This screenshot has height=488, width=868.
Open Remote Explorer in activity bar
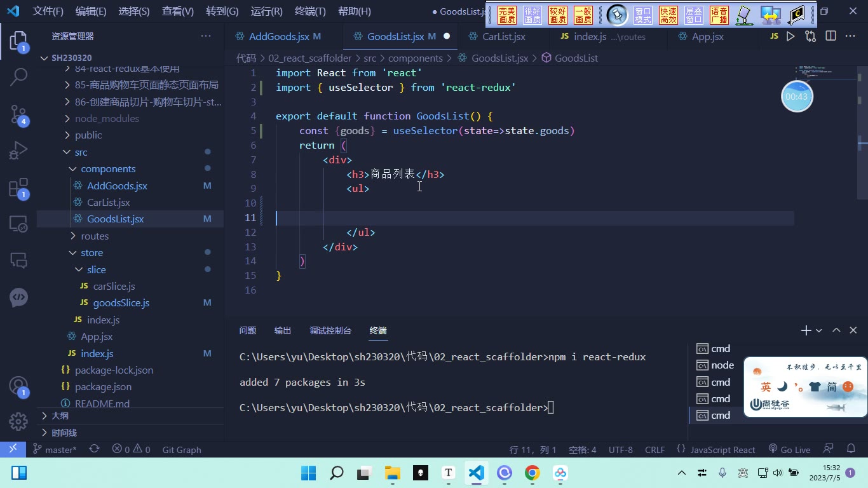(18, 224)
